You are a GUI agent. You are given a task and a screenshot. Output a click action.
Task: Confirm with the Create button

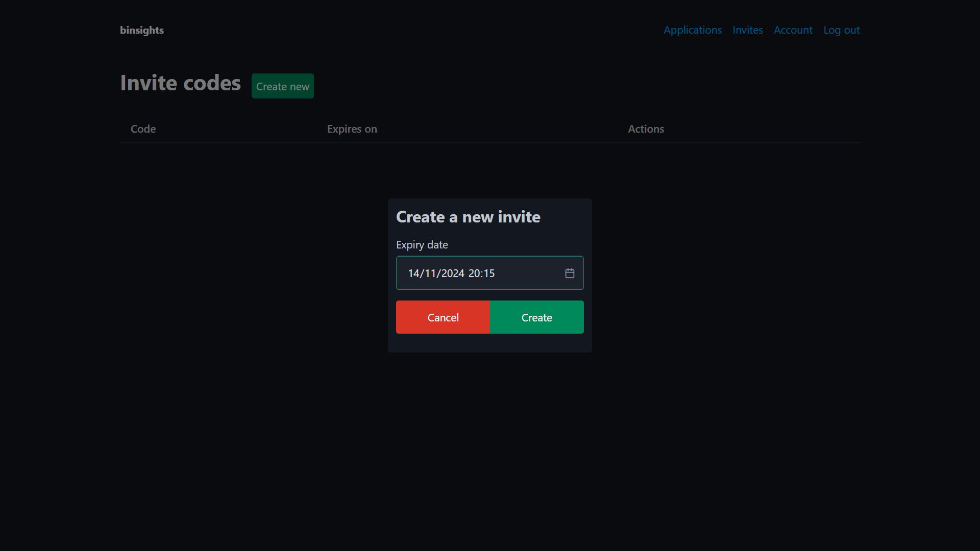click(x=536, y=317)
